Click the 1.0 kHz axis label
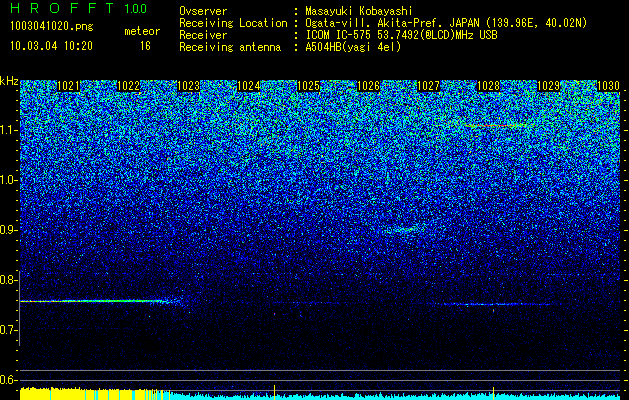Image resolution: width=629 pixels, height=400 pixels. coord(9,180)
